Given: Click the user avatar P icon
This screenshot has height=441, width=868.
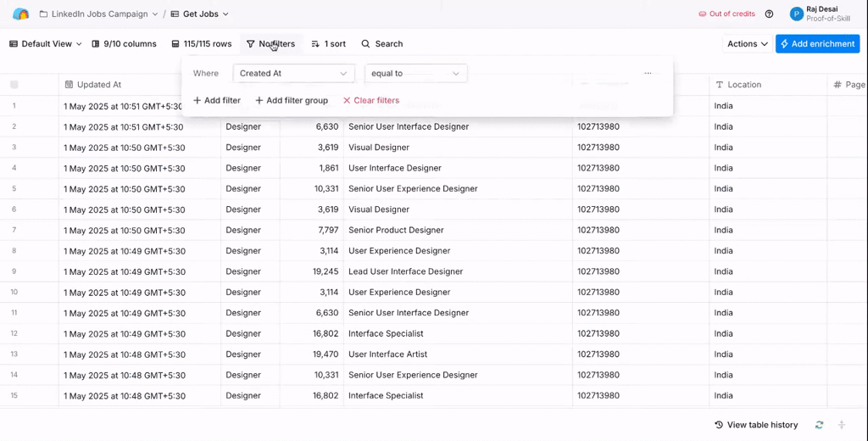Looking at the screenshot, I should (x=797, y=14).
